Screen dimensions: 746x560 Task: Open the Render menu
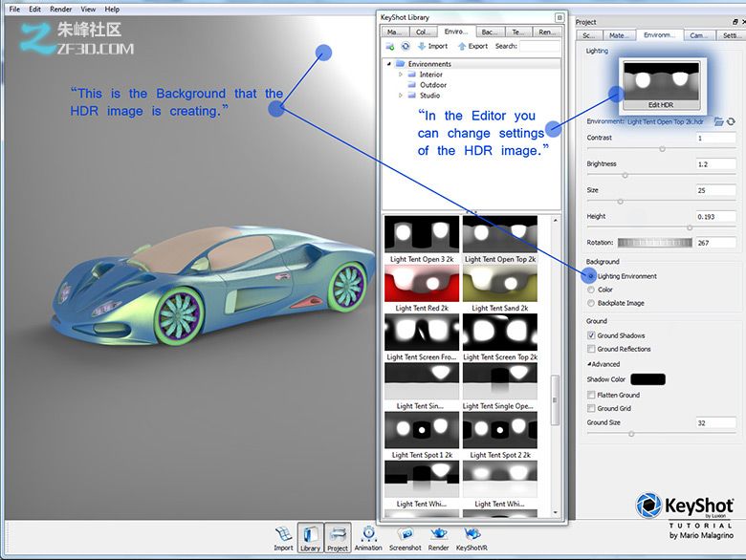[x=61, y=9]
